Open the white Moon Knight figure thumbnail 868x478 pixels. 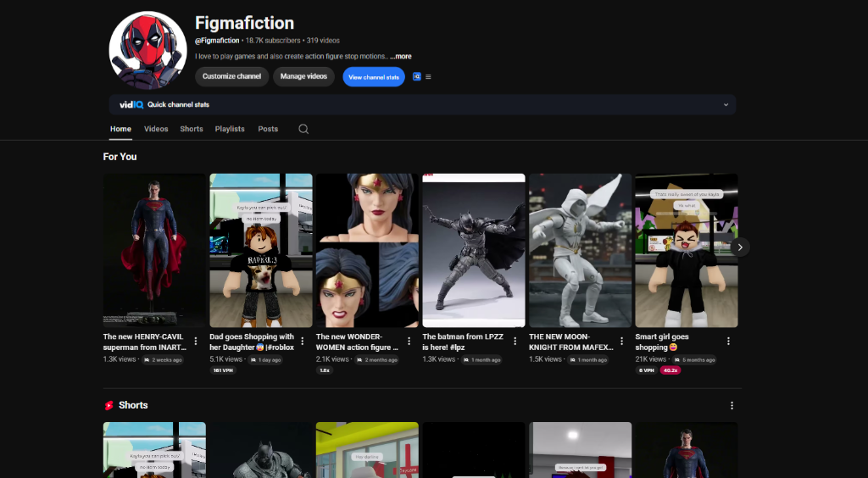(x=580, y=251)
